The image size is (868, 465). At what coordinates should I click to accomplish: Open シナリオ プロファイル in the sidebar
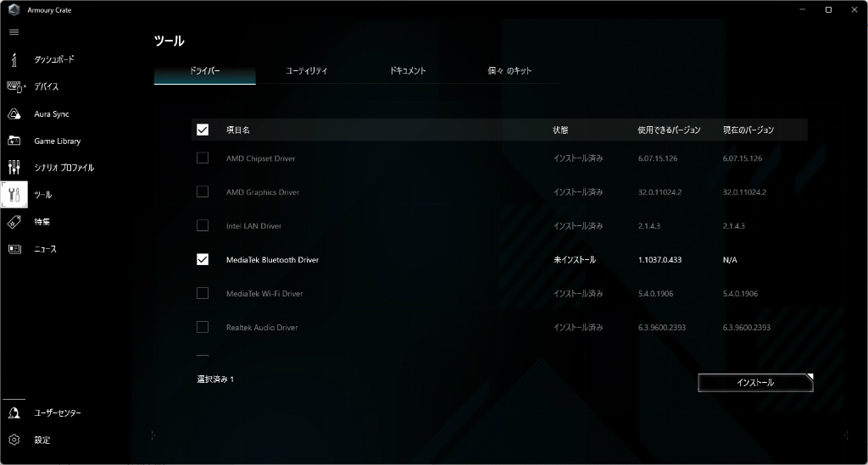click(x=64, y=168)
